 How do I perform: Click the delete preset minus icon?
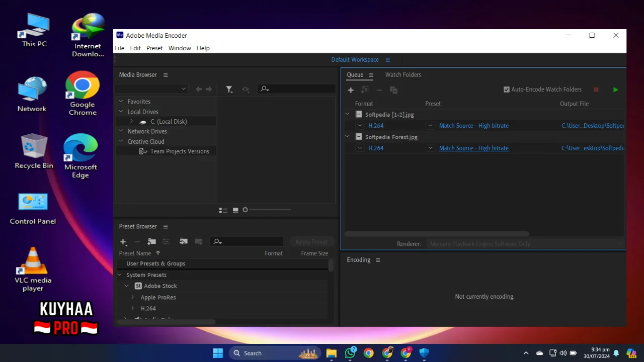coord(137,242)
